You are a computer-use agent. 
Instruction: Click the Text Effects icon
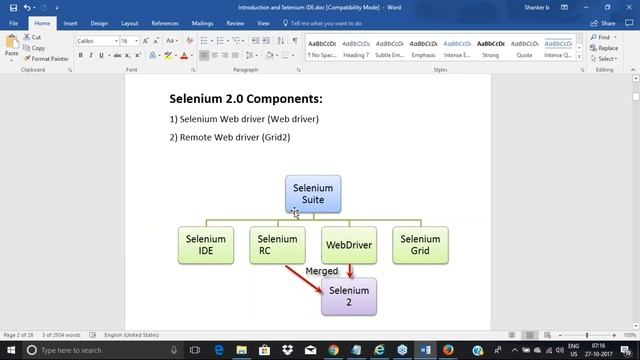(152, 55)
